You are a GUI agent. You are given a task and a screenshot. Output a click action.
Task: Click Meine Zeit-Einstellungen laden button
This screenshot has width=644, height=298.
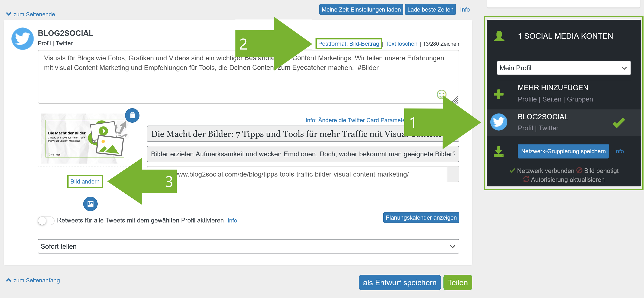361,9
